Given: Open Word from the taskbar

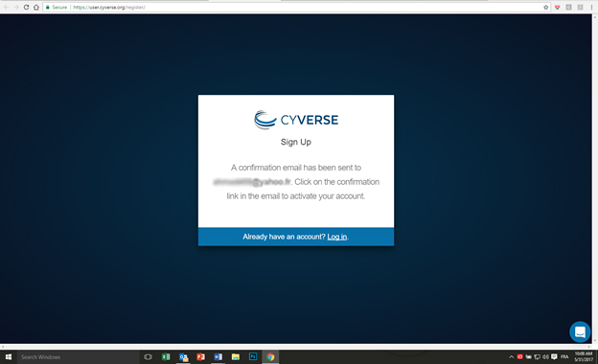Looking at the screenshot, I should pyautogui.click(x=218, y=357).
